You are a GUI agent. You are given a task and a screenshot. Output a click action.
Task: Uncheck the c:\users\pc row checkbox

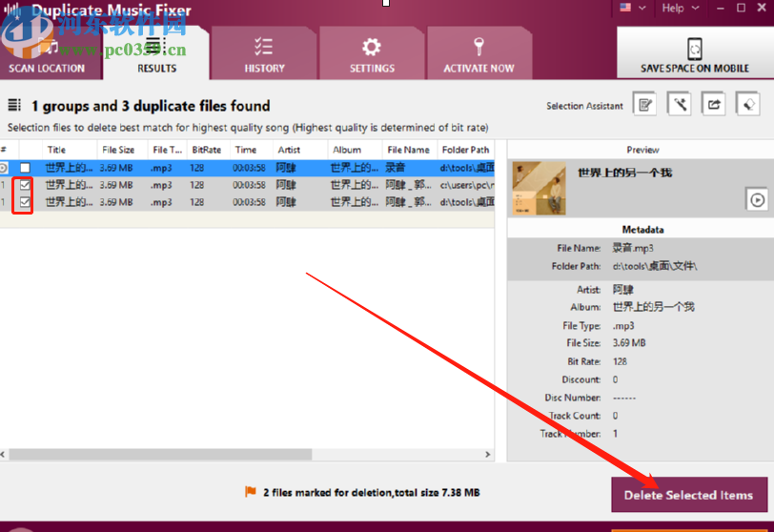click(x=25, y=185)
